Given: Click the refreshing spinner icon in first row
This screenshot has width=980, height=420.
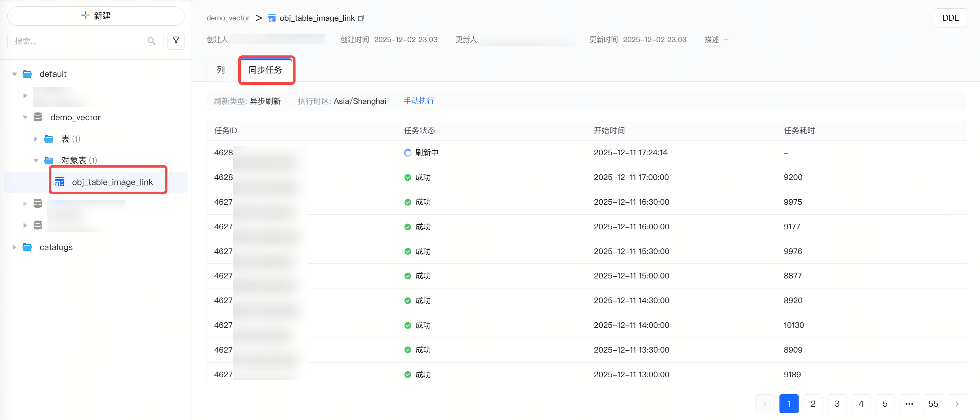Looking at the screenshot, I should pyautogui.click(x=408, y=153).
